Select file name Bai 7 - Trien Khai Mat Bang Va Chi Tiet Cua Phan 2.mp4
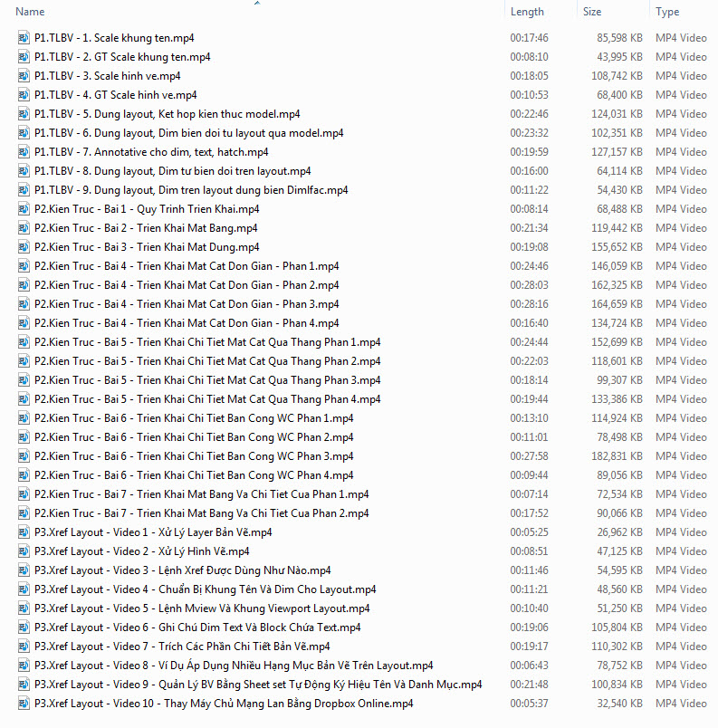This screenshot has height=728, width=718. pyautogui.click(x=201, y=514)
